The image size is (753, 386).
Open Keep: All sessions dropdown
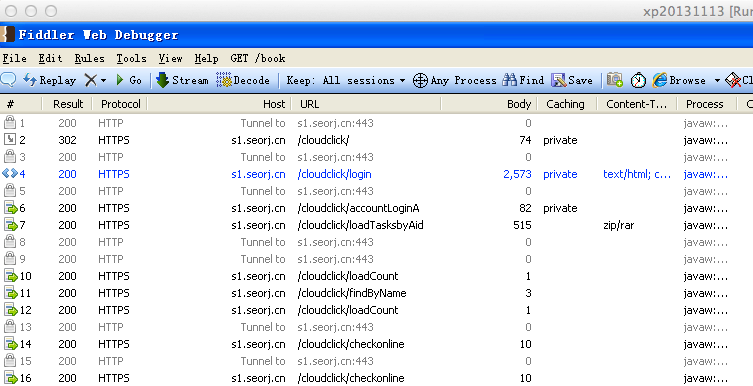345,80
